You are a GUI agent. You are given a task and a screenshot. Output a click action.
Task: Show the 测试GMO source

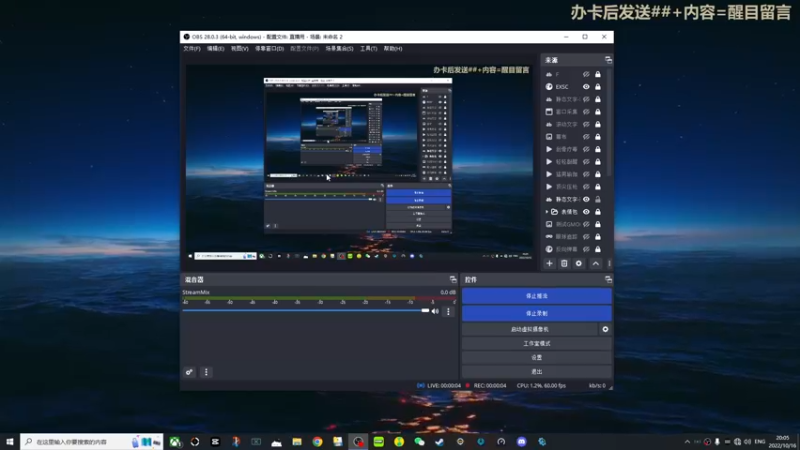(x=586, y=224)
